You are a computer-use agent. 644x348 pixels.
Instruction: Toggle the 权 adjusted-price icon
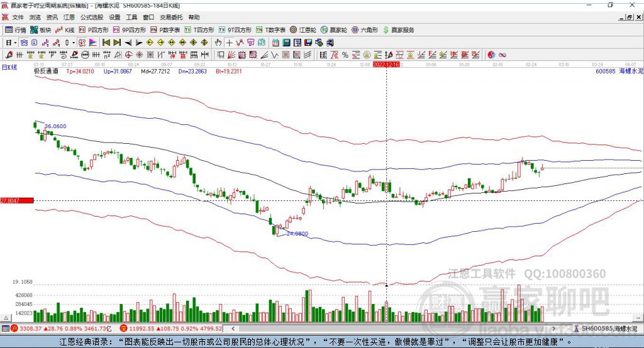pyautogui.click(x=82, y=43)
